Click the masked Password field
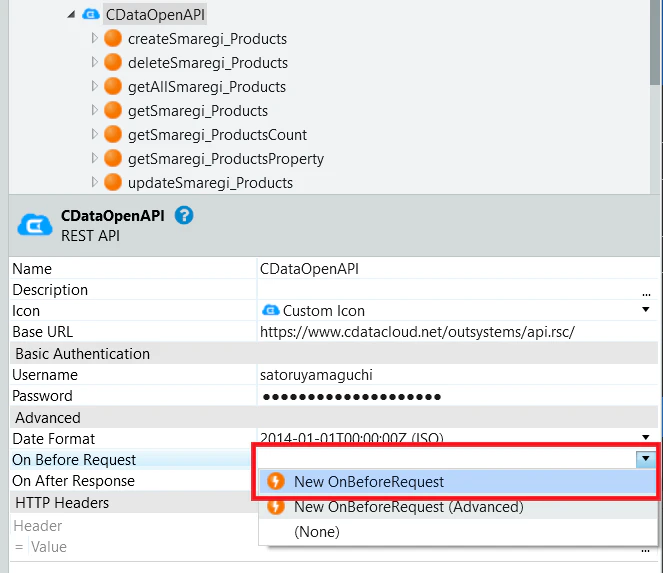Image resolution: width=663 pixels, height=573 pixels. click(x=458, y=396)
